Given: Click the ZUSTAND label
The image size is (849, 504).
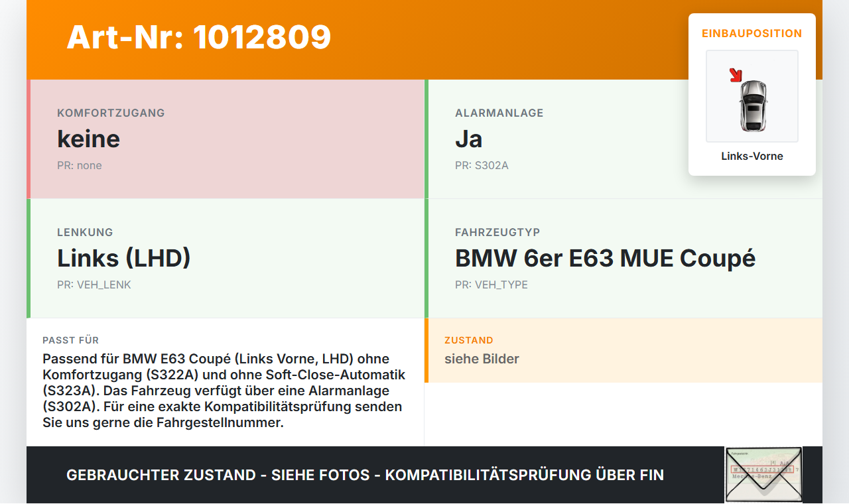Looking at the screenshot, I should click(x=469, y=340).
